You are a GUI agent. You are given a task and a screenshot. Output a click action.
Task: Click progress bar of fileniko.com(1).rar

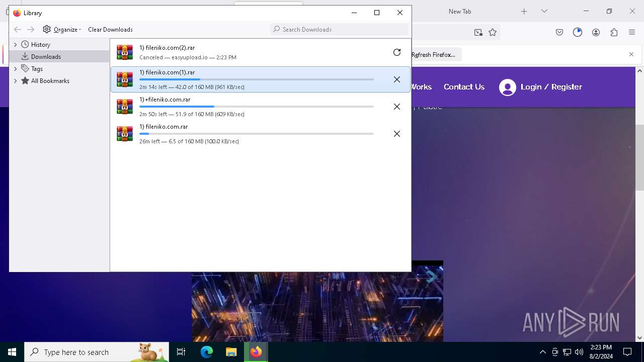pyautogui.click(x=257, y=79)
